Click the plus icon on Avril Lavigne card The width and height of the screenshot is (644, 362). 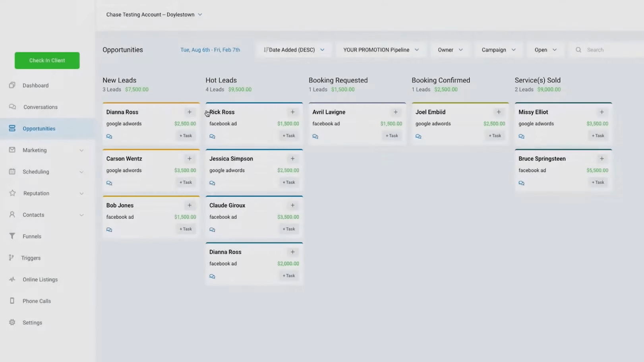tap(395, 112)
